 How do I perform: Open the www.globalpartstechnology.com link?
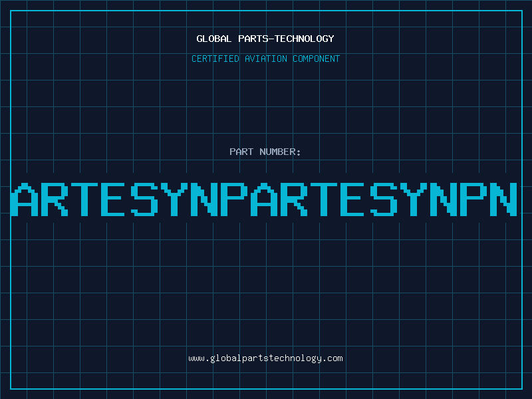(x=265, y=358)
